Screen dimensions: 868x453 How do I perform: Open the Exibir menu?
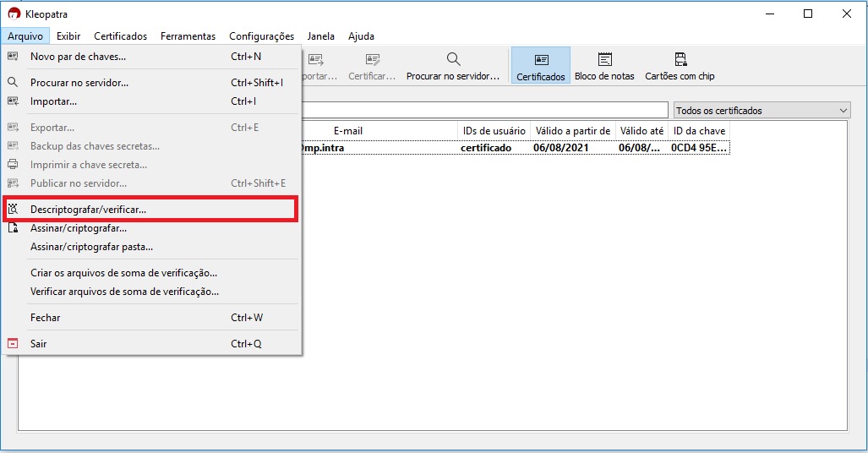click(x=68, y=36)
